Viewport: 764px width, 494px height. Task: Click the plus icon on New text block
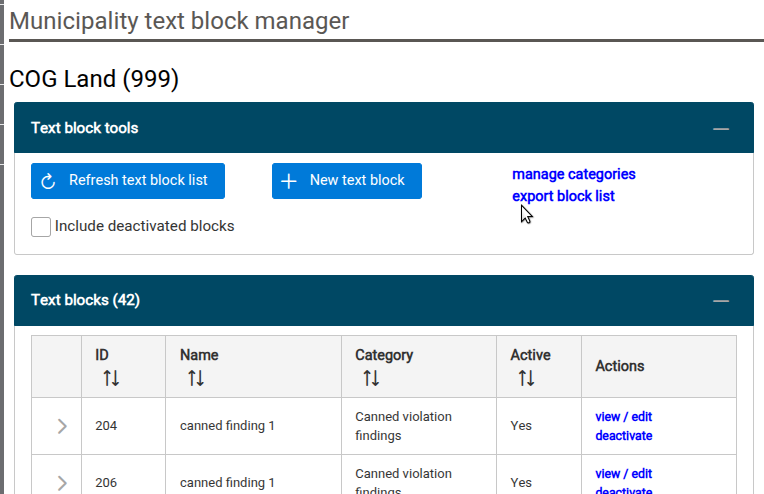(288, 181)
